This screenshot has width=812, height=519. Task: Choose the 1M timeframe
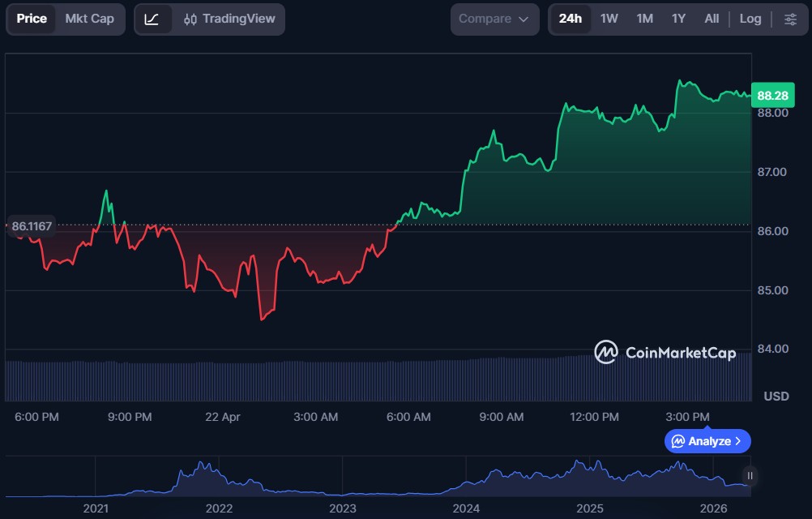point(644,19)
